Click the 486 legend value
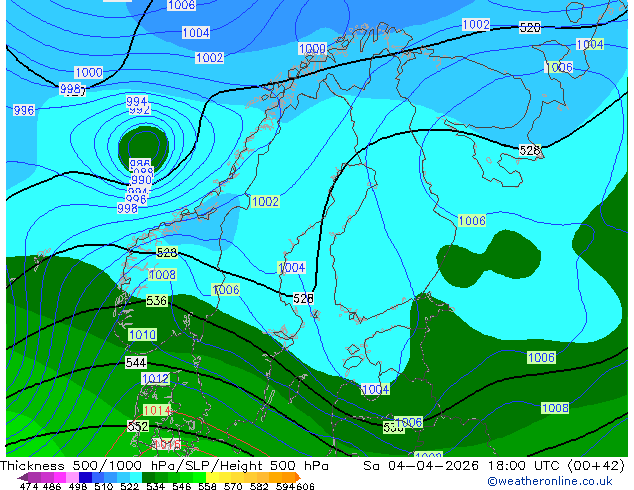634x490 pixels. (x=52, y=486)
